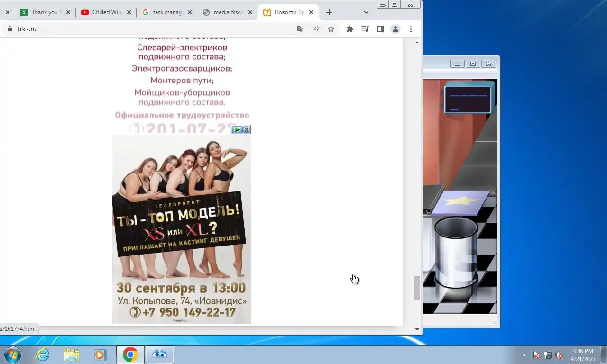This screenshot has width=607, height=364.
Task: Click 'Официальное трудоустройство' text
Action: click(182, 115)
